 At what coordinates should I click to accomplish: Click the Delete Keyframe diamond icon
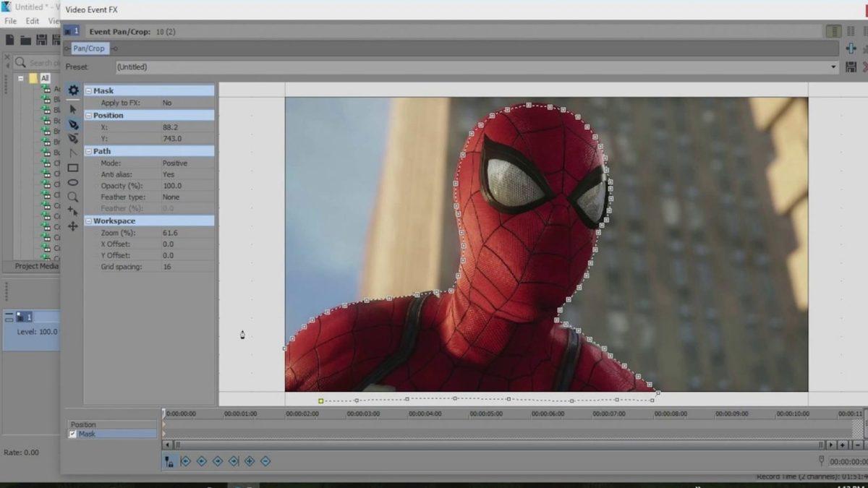(265, 461)
